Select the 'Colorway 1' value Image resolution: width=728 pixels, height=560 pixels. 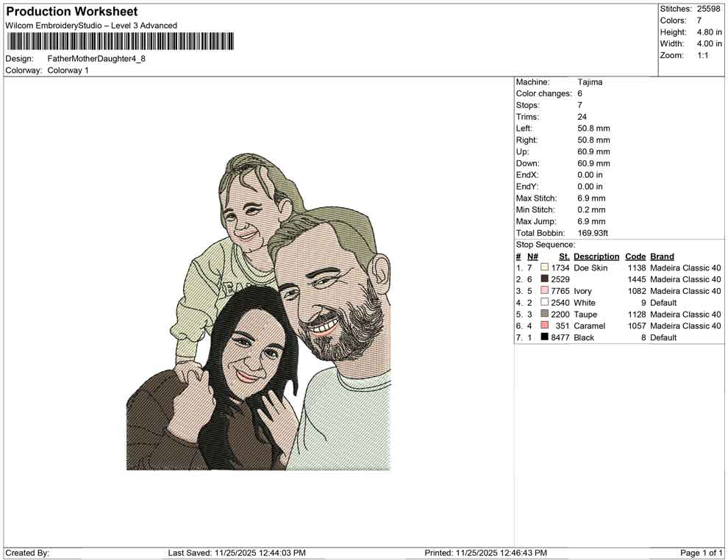point(68,71)
